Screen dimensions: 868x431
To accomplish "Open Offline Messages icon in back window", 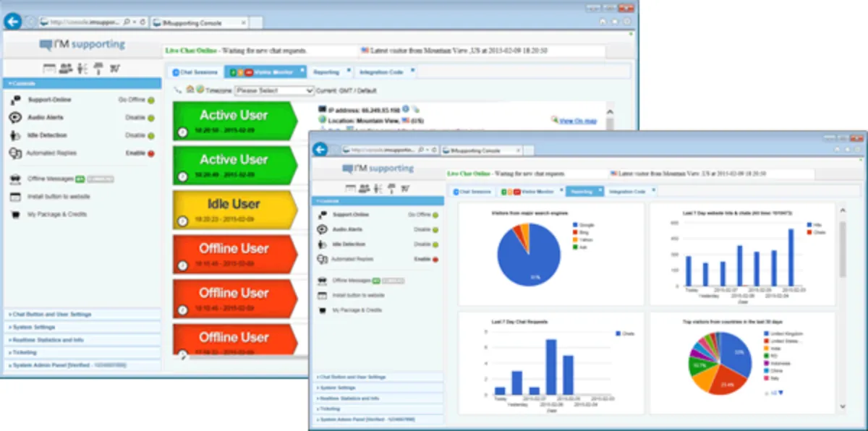I will pos(15,179).
